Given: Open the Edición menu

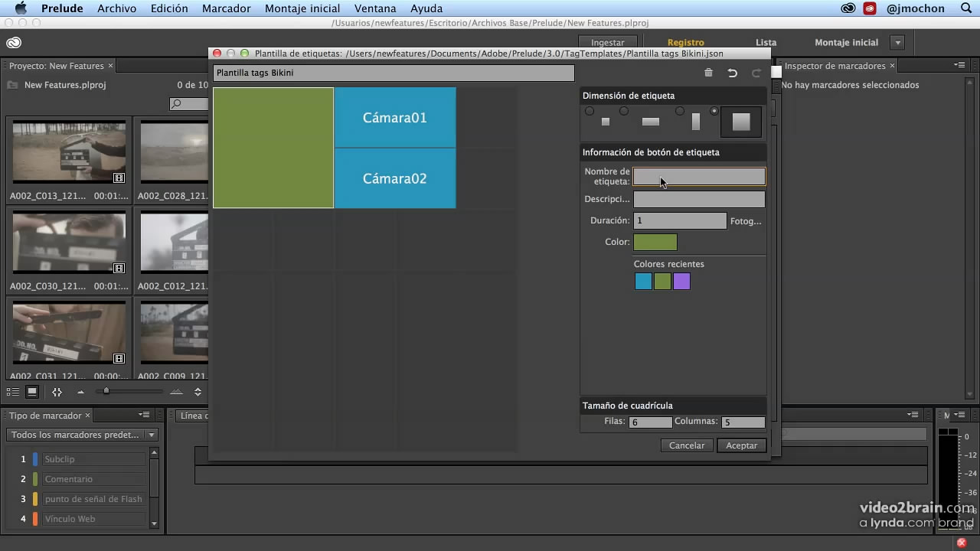Looking at the screenshot, I should pyautogui.click(x=169, y=8).
